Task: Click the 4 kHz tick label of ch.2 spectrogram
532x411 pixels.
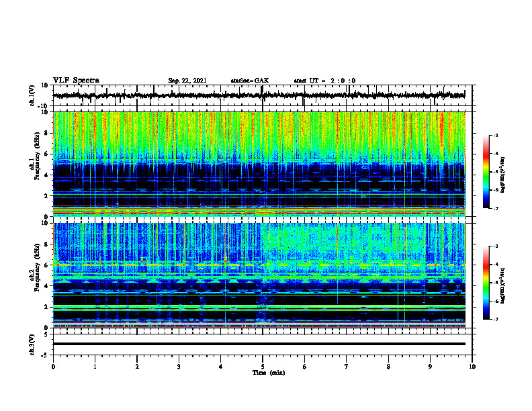Action: point(46,286)
